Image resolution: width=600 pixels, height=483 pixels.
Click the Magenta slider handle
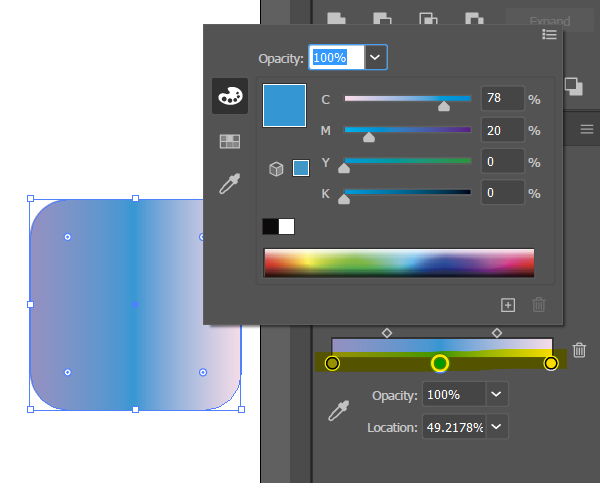click(x=369, y=137)
